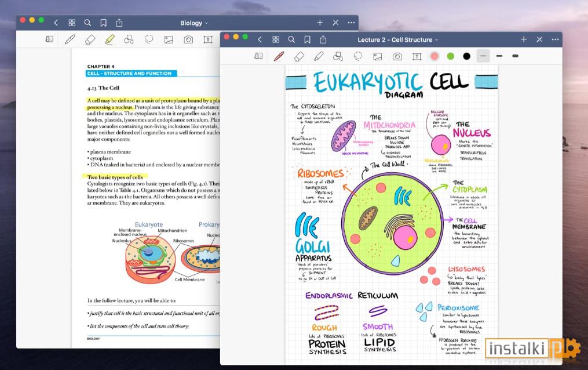Select the medium stroke width
588x370 pixels.
(499, 56)
